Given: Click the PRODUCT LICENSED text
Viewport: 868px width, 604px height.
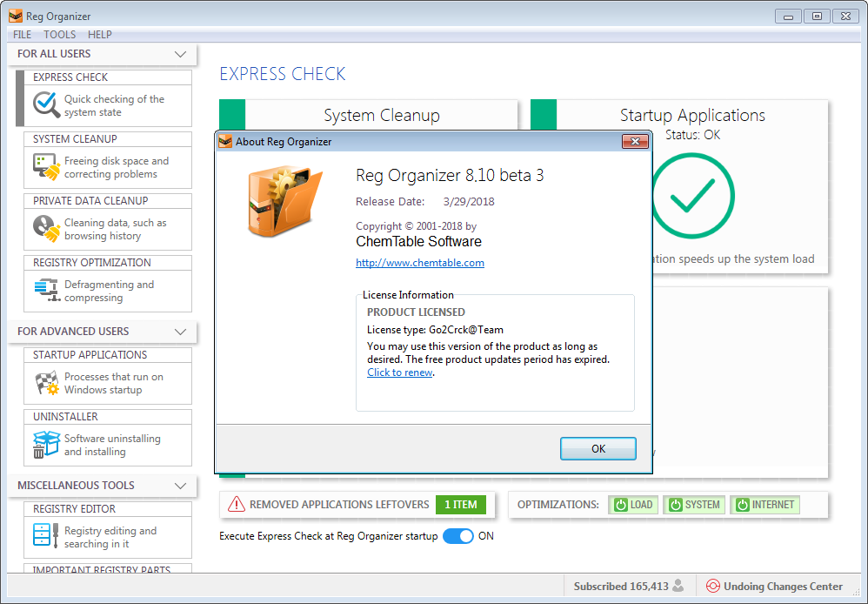Looking at the screenshot, I should point(416,312).
